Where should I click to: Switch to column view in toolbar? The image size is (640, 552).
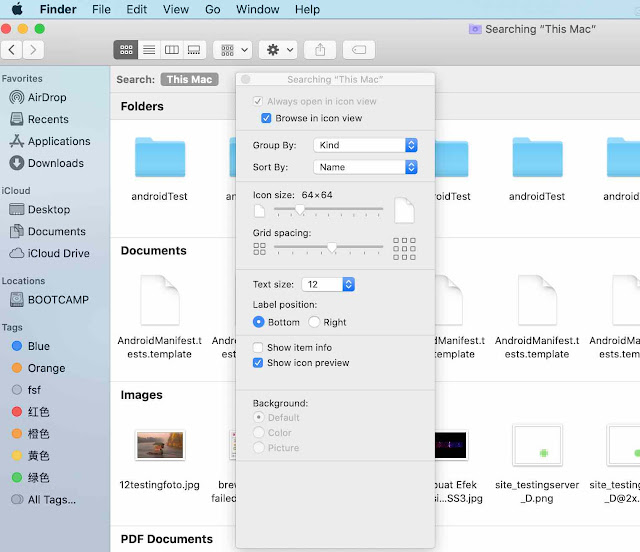(x=172, y=50)
